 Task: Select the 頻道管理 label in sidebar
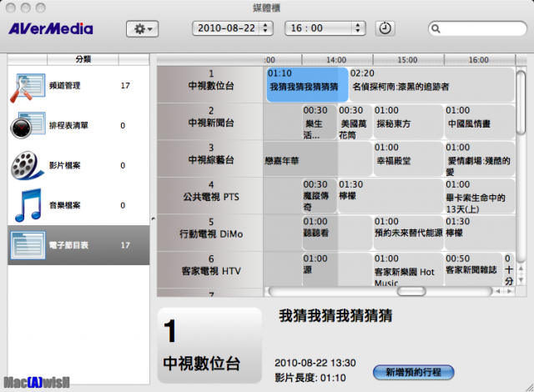click(x=65, y=86)
